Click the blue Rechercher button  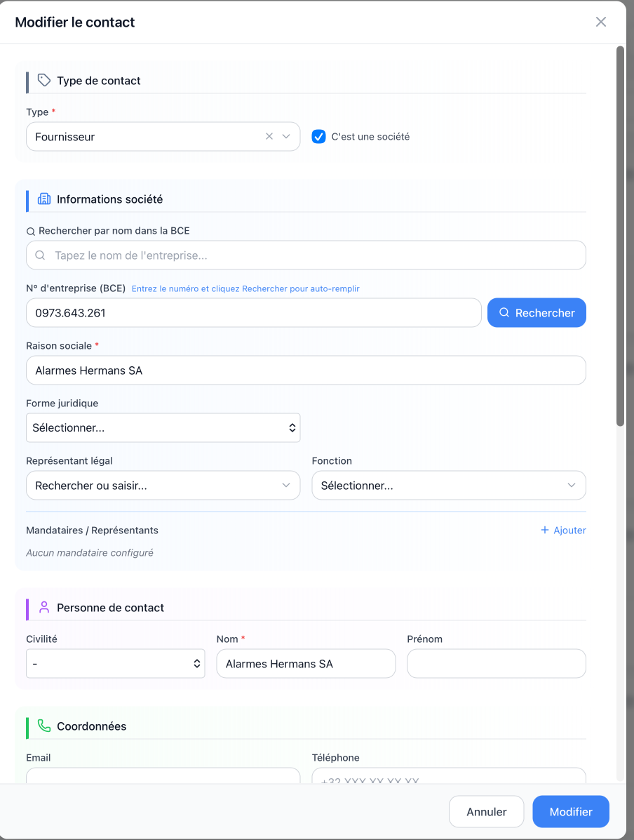537,313
